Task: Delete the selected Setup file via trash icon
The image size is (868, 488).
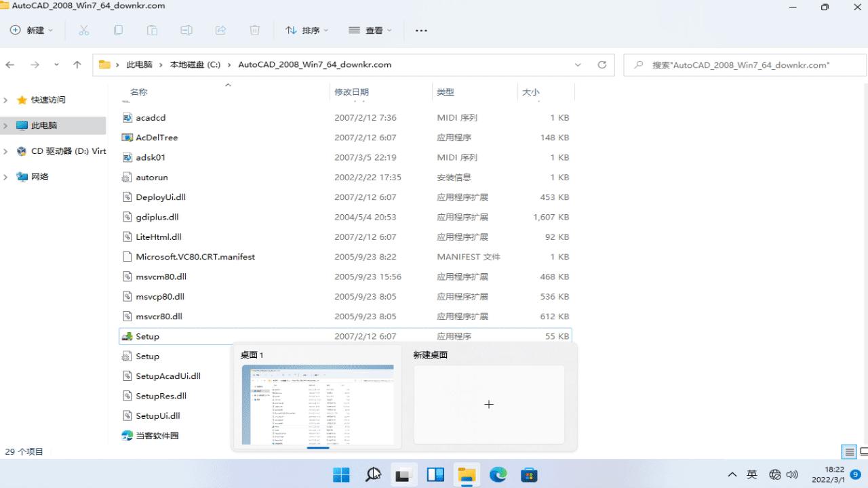Action: pyautogui.click(x=254, y=30)
